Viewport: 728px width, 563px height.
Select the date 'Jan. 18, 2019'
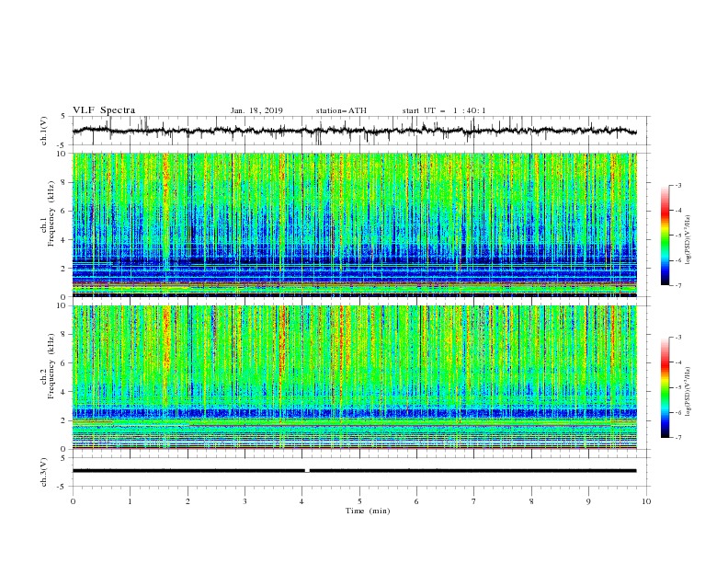[256, 110]
